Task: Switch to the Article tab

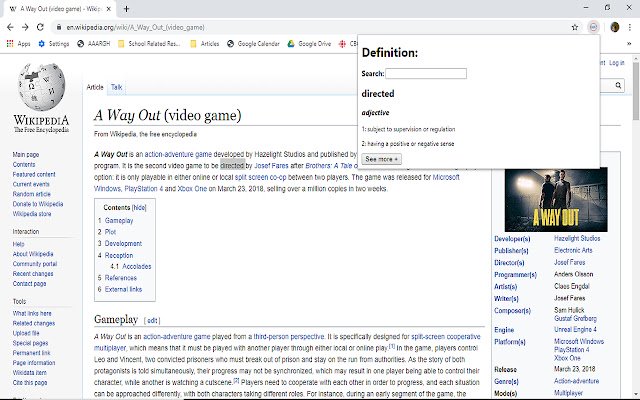Action: pos(95,87)
